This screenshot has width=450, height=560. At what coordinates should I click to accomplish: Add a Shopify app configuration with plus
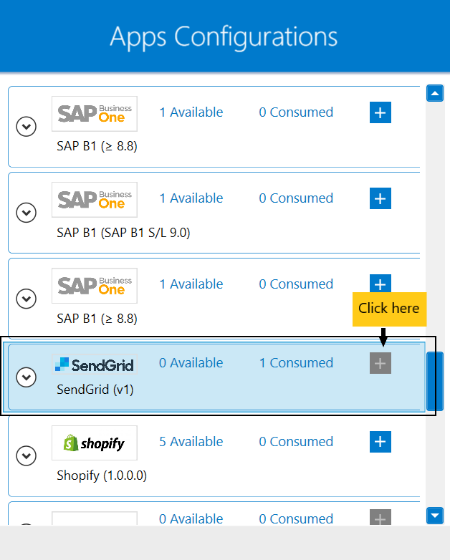click(380, 442)
